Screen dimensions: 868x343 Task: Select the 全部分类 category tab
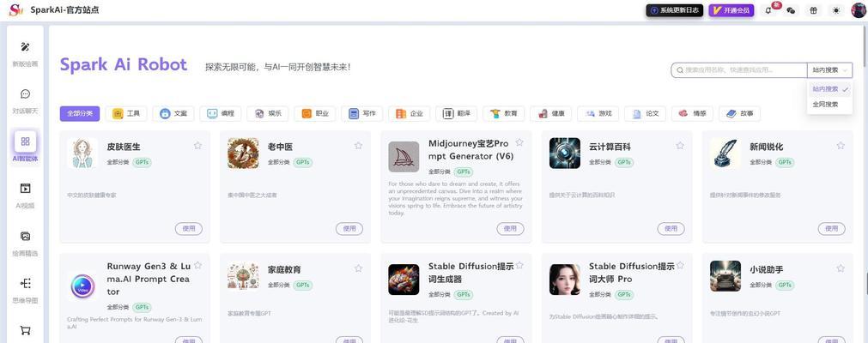(x=80, y=113)
